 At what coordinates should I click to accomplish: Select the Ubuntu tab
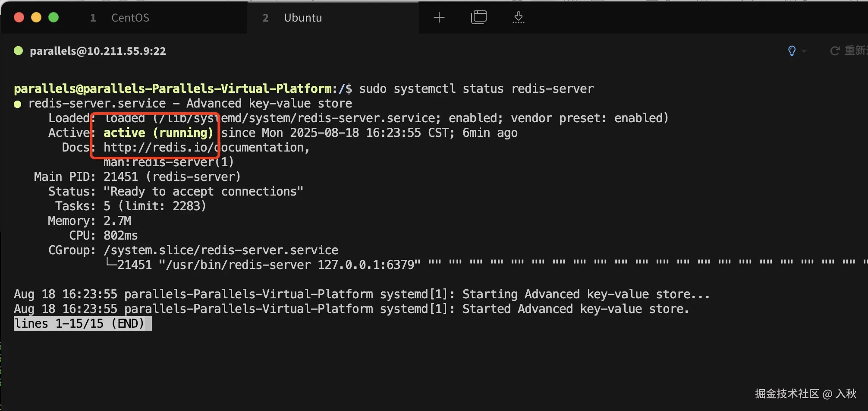[x=302, y=18]
